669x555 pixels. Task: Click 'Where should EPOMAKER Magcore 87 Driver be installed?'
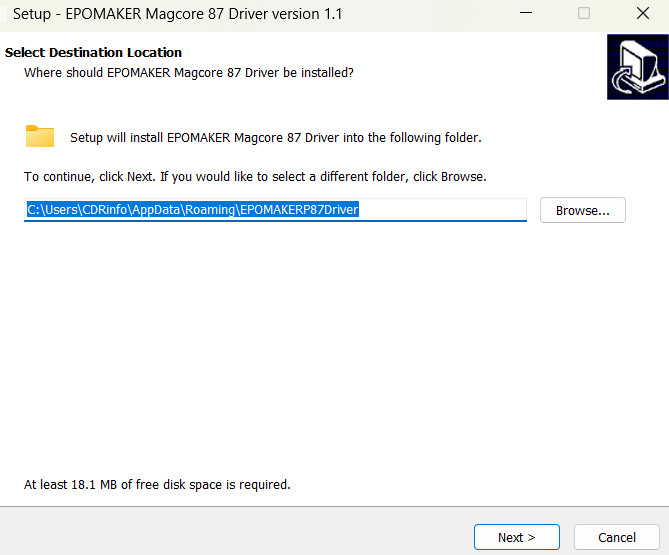(x=189, y=73)
